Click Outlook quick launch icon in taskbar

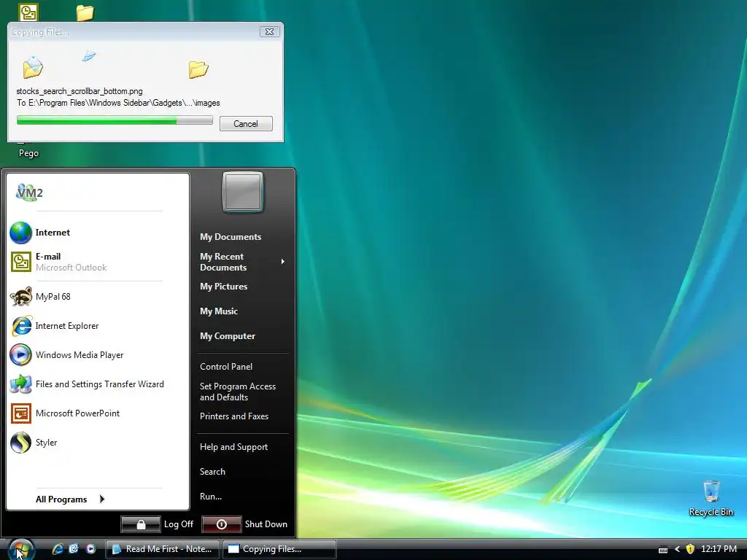(74, 548)
